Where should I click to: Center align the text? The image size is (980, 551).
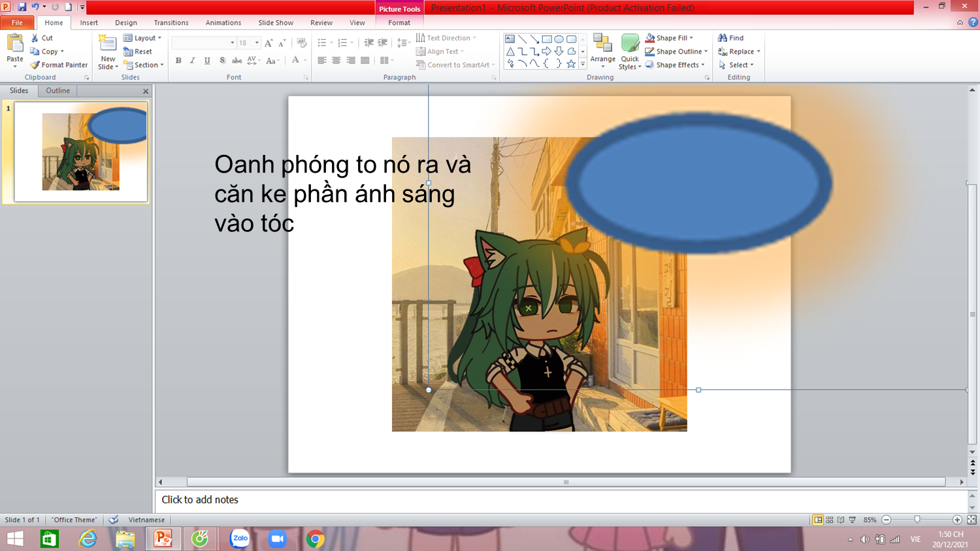336,61
